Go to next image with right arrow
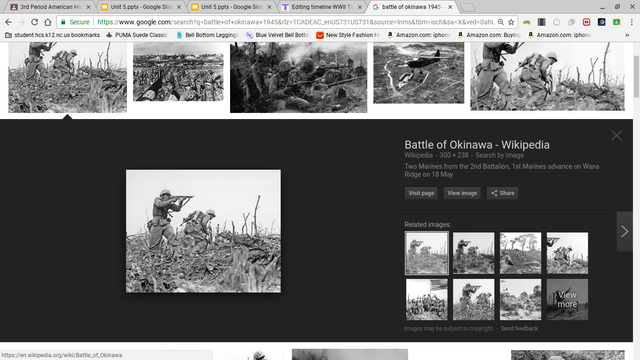The height and width of the screenshot is (360, 640). point(624,231)
